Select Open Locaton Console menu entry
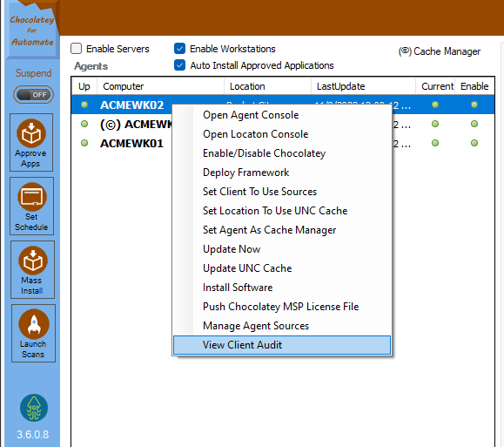The image size is (504, 447). [282, 134]
